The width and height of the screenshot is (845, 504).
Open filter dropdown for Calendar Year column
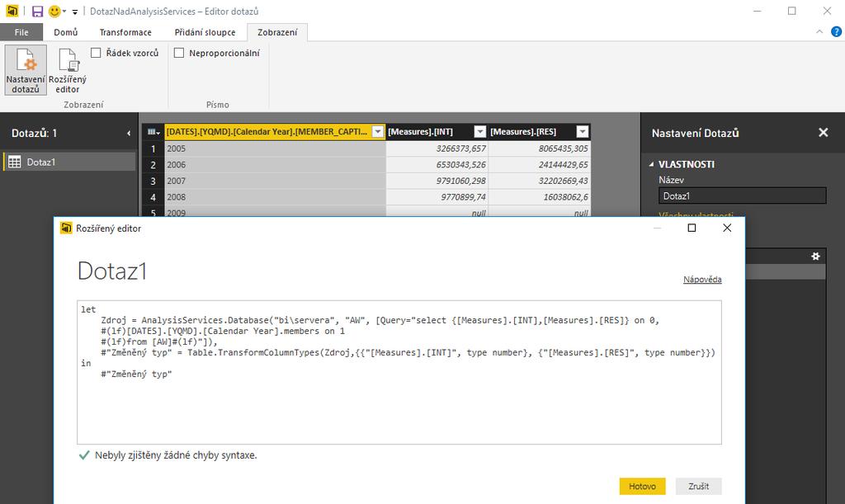(378, 132)
